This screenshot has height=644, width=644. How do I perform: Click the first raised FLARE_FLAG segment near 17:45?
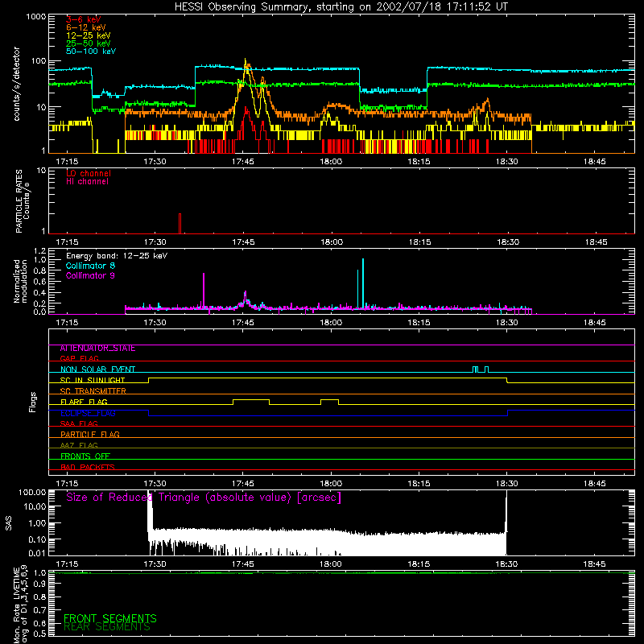click(x=251, y=400)
